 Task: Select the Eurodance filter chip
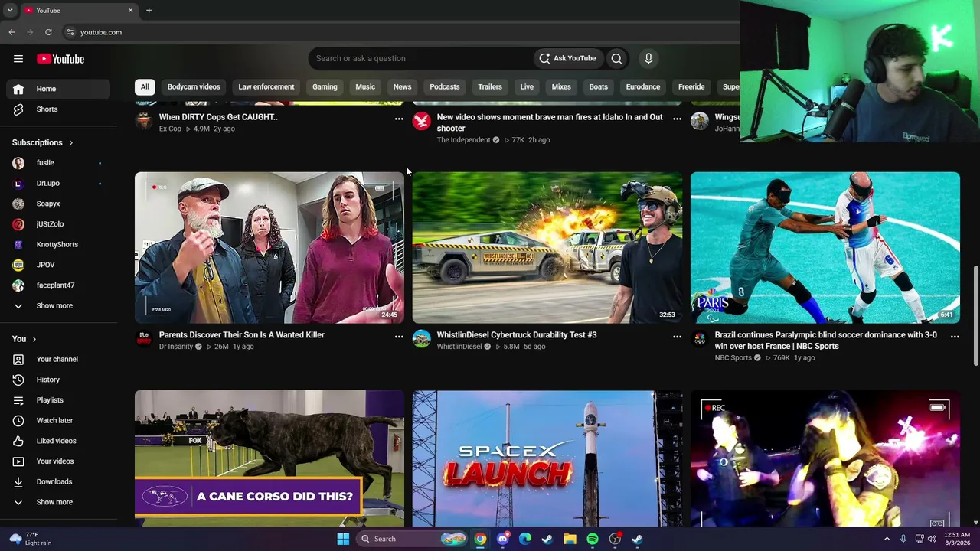coord(643,87)
